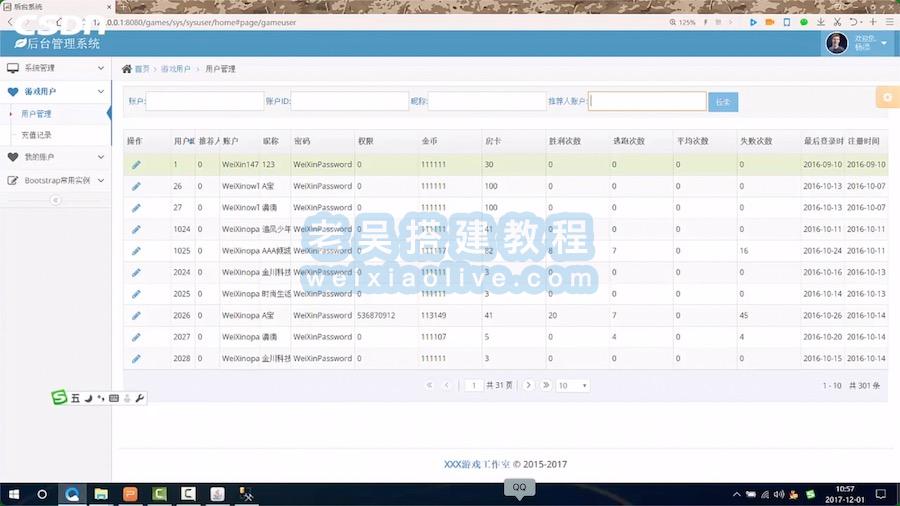
Task: Edit user row with ID 1025
Action: click(x=136, y=251)
